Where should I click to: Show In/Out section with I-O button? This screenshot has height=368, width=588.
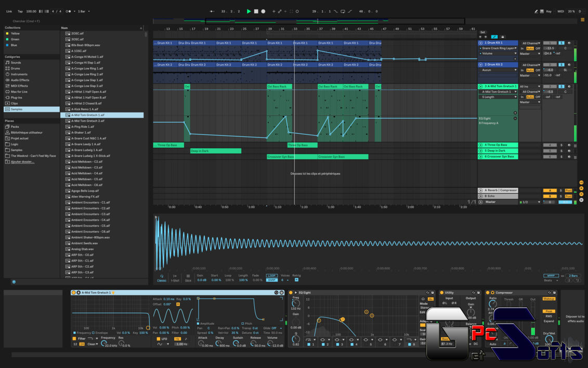tap(581, 183)
